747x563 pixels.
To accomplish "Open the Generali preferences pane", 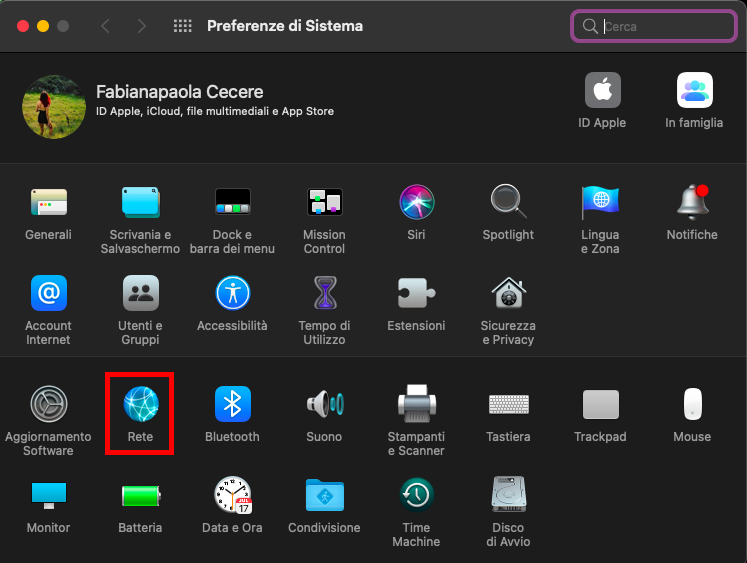I will coord(49,202).
